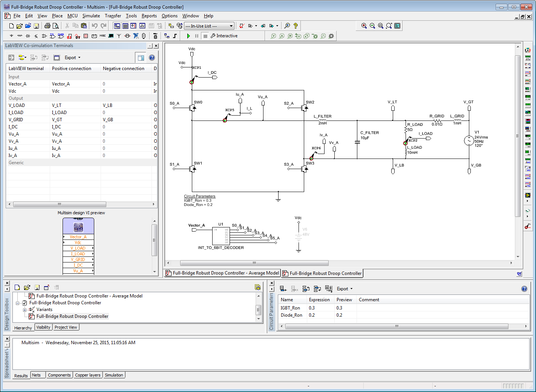Open the Spreadsheet View toolbar icon
Image resolution: width=536 pixels, height=392 pixels.
(125, 26)
